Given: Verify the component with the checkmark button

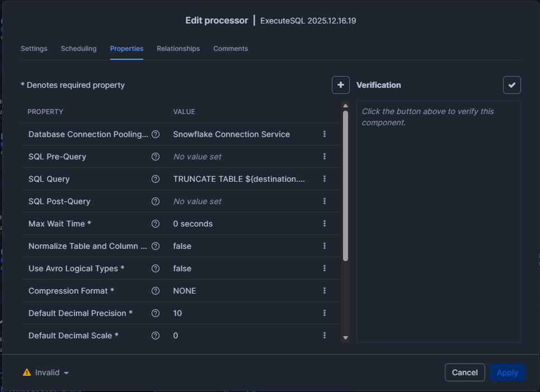Looking at the screenshot, I should pyautogui.click(x=512, y=85).
